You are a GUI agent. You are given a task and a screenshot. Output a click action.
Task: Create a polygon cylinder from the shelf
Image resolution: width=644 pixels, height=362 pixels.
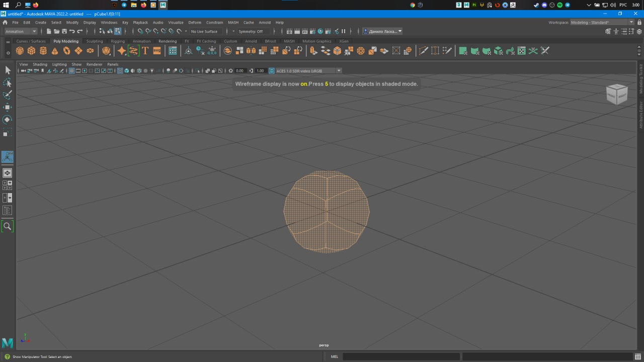43,51
